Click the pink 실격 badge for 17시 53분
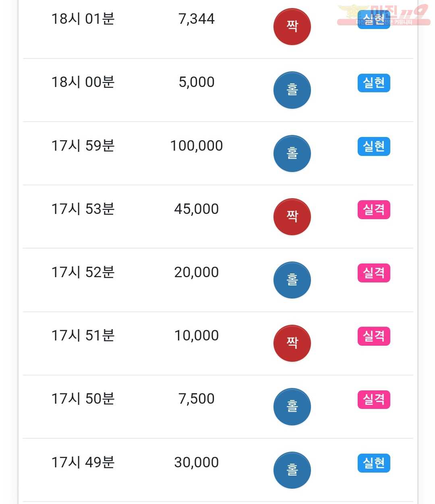 coord(374,209)
